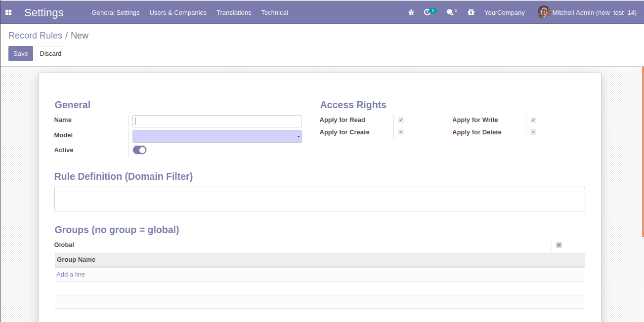
Task: Click the Model field label
Action: pyautogui.click(x=63, y=135)
